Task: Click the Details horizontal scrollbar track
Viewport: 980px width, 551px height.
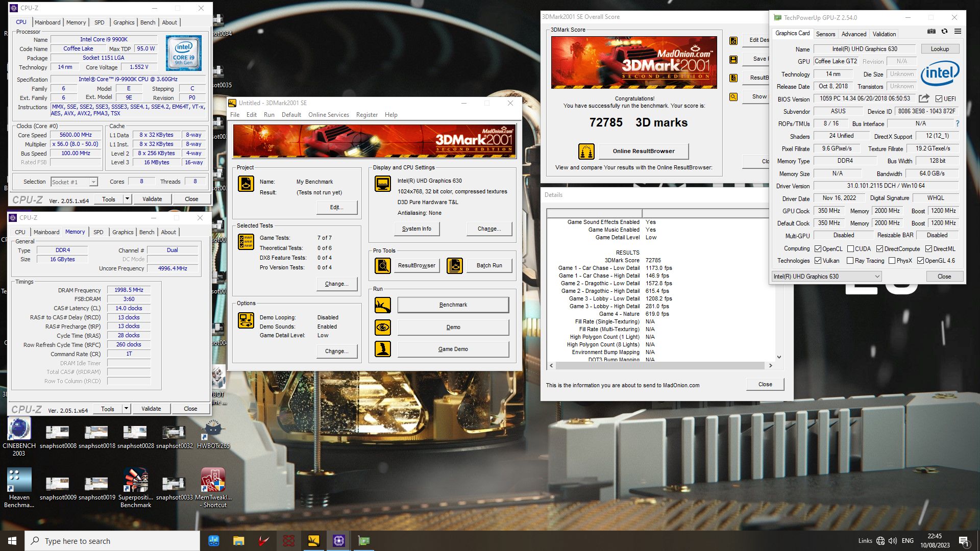Action: [661, 366]
